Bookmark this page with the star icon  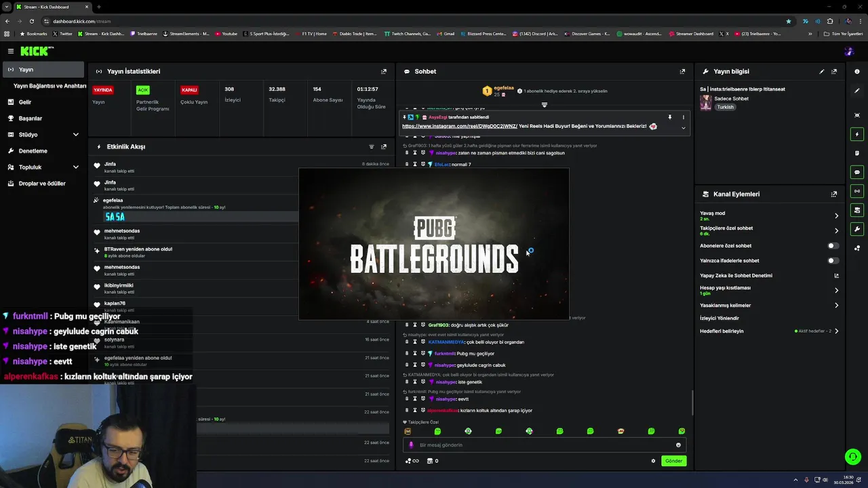[788, 21]
